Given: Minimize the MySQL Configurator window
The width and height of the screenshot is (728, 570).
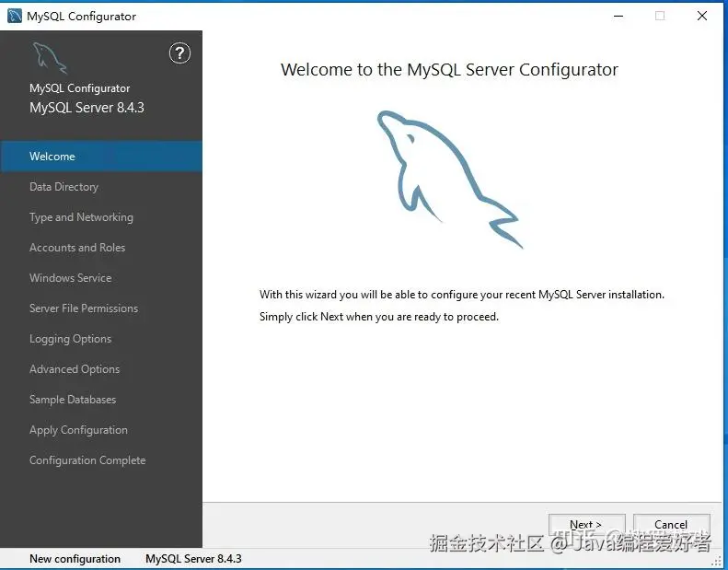Looking at the screenshot, I should (618, 16).
